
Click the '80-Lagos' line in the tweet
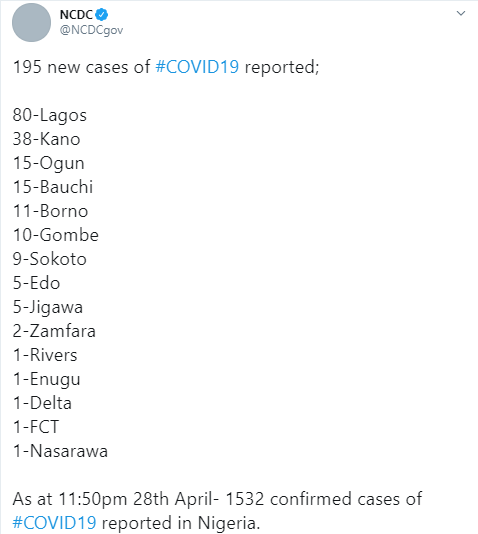[x=50, y=115]
